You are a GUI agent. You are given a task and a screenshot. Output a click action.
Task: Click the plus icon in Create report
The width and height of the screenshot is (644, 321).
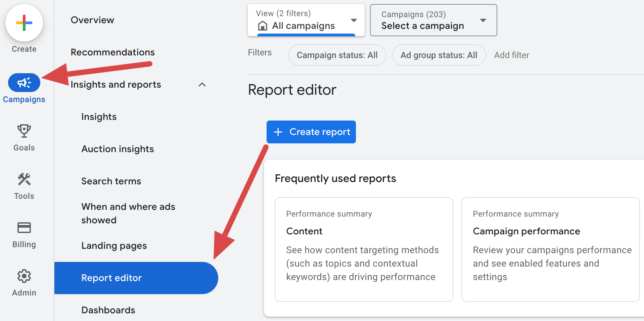pyautogui.click(x=278, y=132)
